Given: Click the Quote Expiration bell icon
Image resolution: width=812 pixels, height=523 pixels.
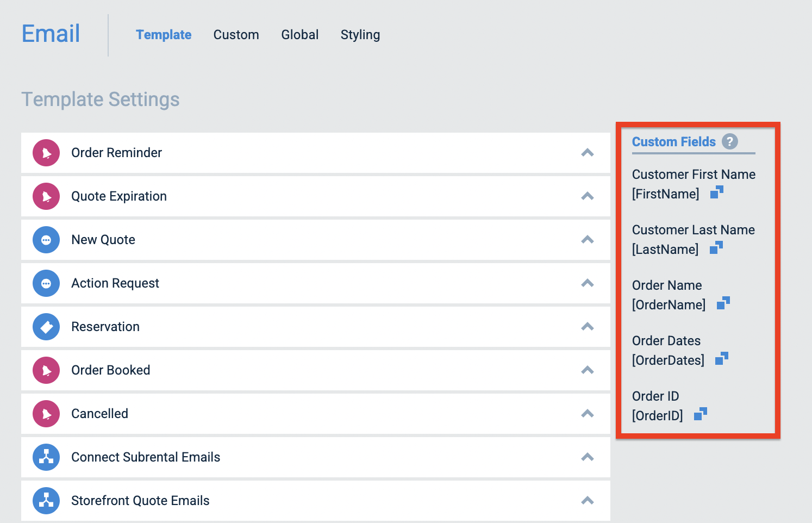Looking at the screenshot, I should tap(46, 196).
